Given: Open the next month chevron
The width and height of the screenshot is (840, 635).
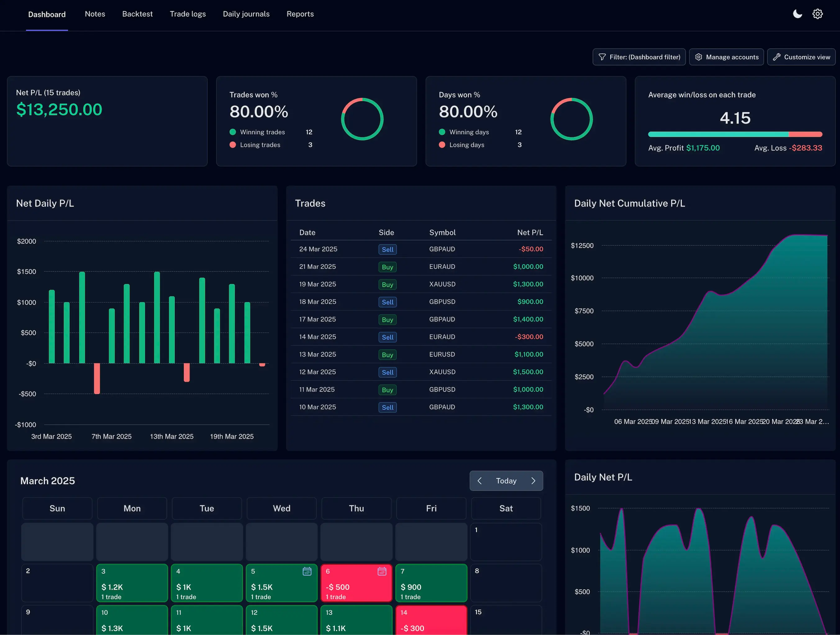Looking at the screenshot, I should tap(534, 481).
